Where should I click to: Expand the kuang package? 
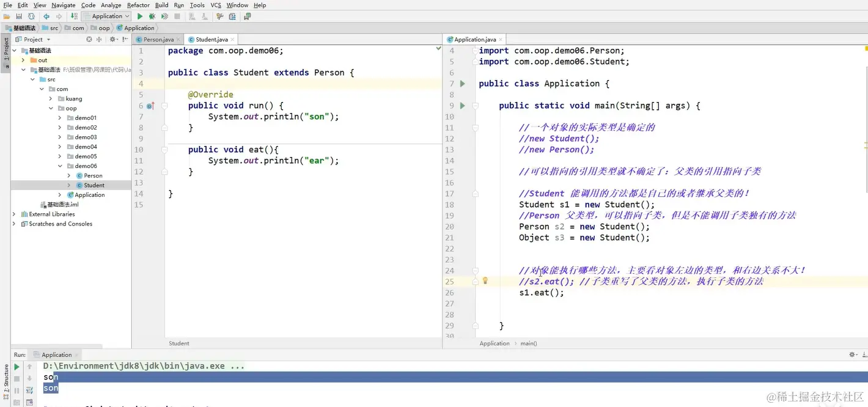[x=51, y=98]
